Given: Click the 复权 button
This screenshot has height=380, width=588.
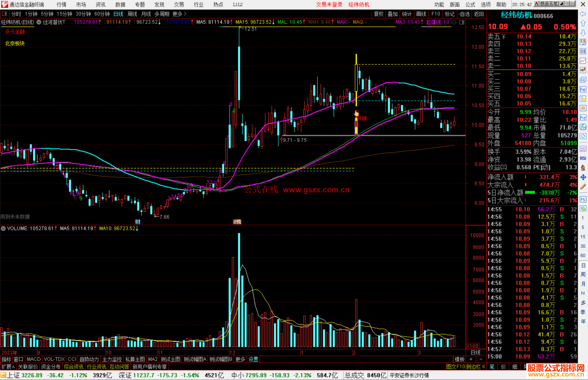Looking at the screenshot, I should click(379, 14).
